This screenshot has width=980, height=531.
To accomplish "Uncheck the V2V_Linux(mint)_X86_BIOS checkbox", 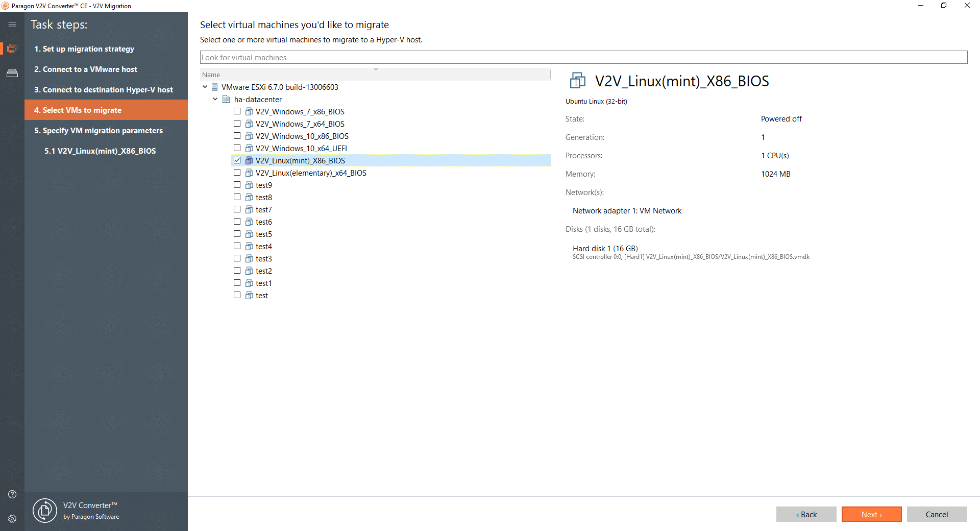I will point(237,160).
